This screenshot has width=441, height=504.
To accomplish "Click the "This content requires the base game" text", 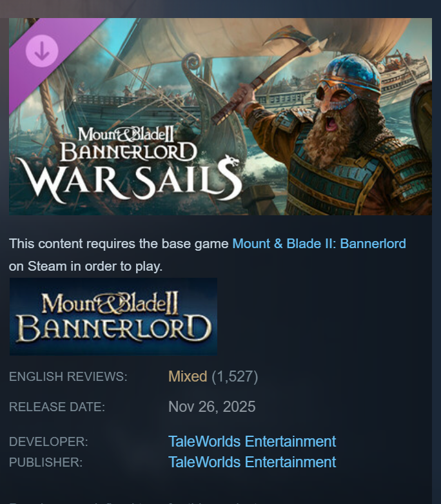I will point(119,244).
